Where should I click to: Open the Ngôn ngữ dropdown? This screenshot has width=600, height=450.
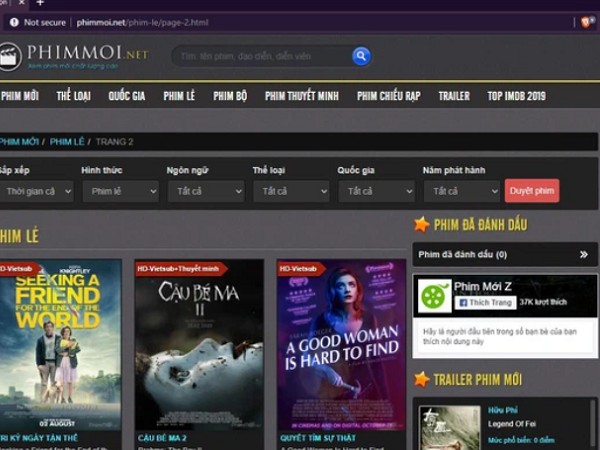point(206,191)
